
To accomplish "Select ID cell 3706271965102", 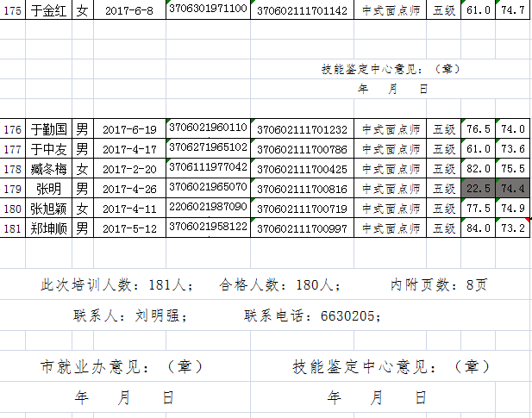I will (208, 148).
